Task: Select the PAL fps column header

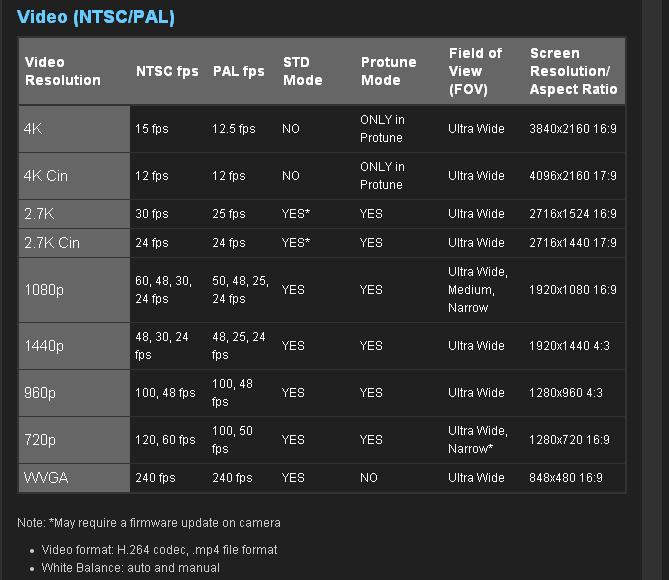Action: pos(239,71)
